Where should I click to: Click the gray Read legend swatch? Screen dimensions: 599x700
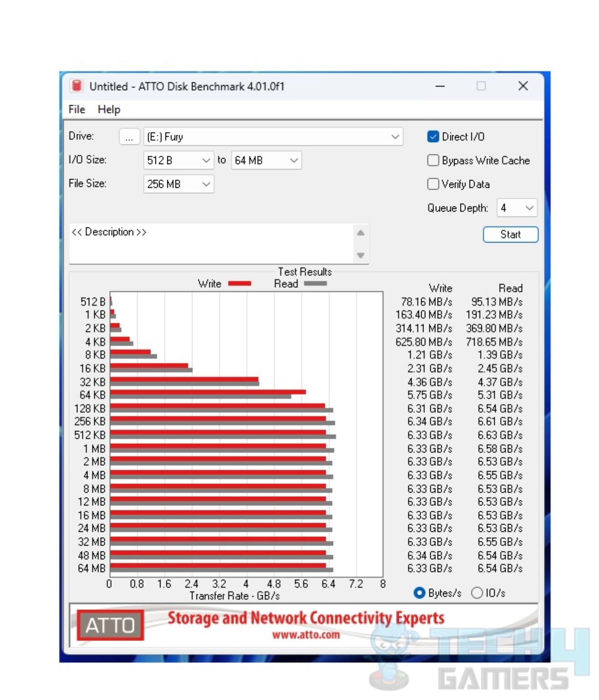point(315,283)
